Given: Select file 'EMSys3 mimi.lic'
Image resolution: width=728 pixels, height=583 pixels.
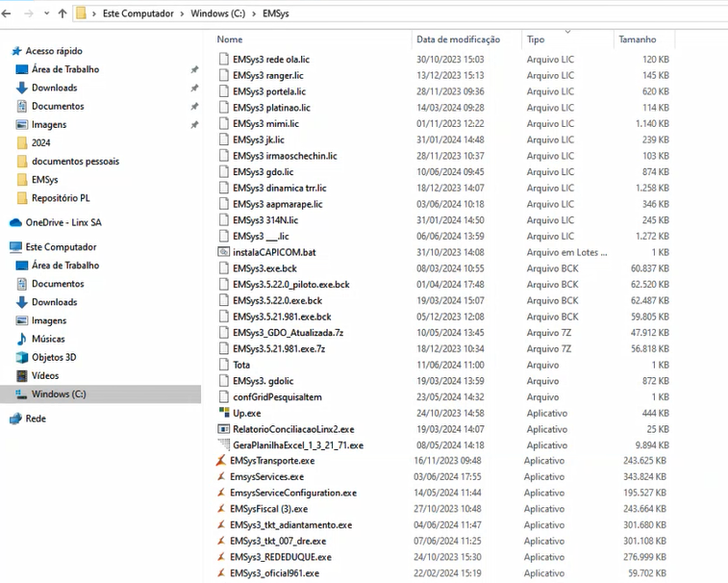Looking at the screenshot, I should point(265,123).
